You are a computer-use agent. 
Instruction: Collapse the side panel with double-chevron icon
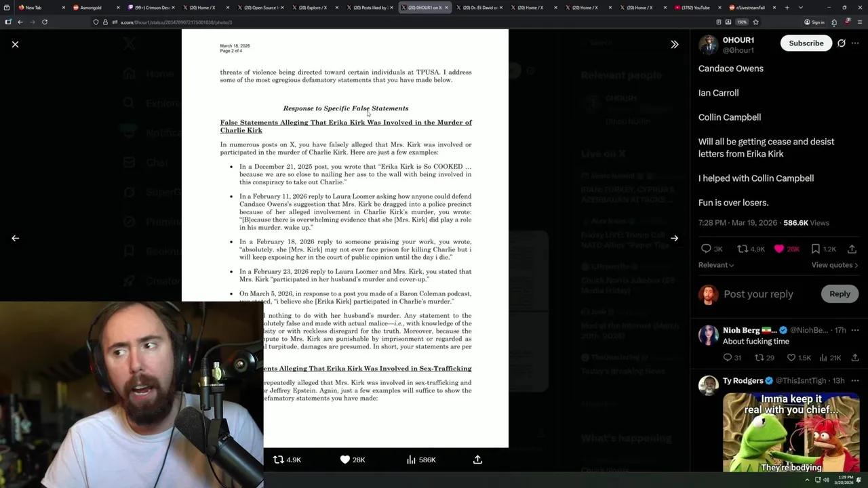(x=674, y=44)
